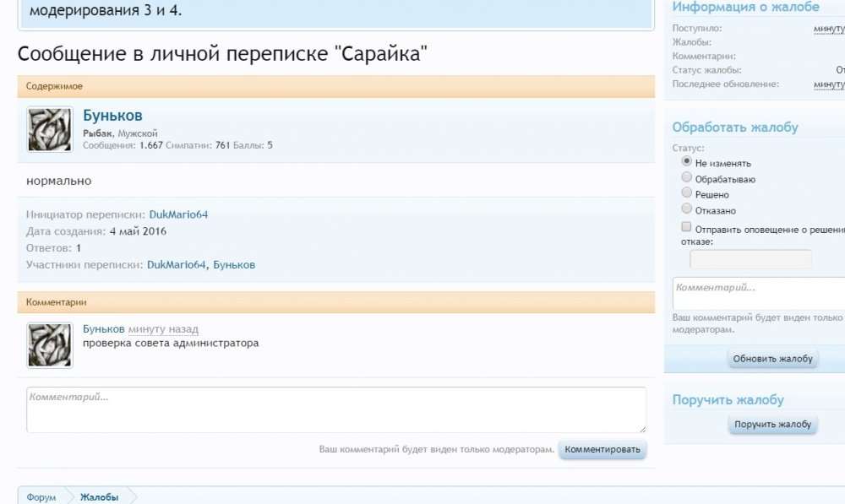Click the notification text field under 'отказе'
The width and height of the screenshot is (845, 504).
point(750,259)
